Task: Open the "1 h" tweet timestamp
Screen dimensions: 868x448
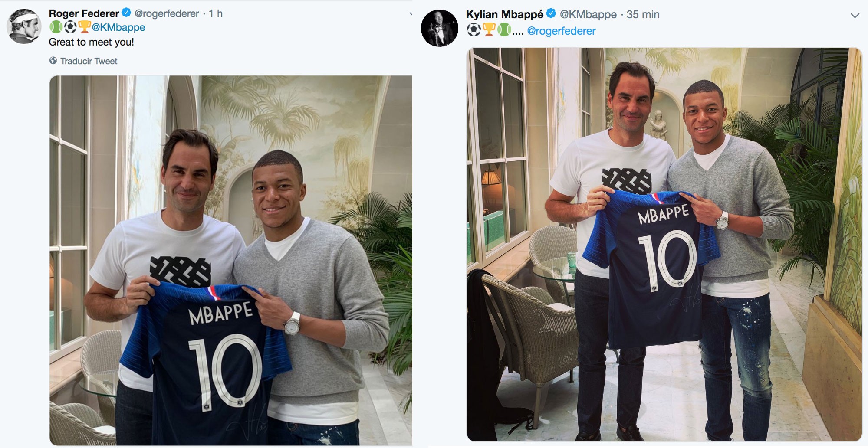Action: point(216,13)
